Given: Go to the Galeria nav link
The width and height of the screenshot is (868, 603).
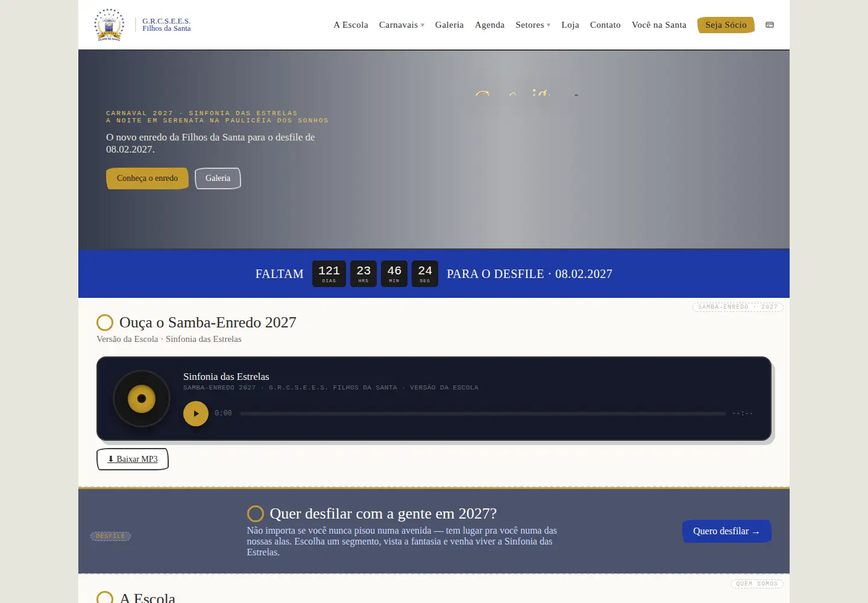Looking at the screenshot, I should click(449, 25).
